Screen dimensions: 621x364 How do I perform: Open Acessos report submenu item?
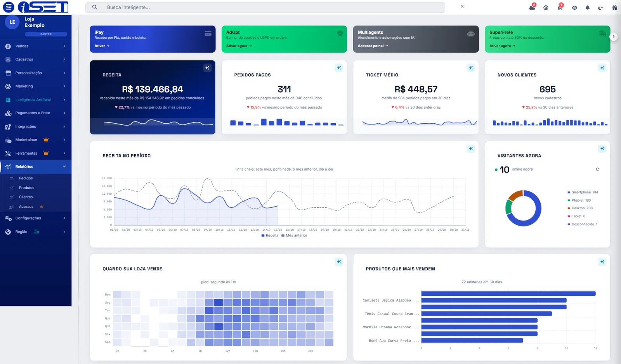[x=26, y=207]
